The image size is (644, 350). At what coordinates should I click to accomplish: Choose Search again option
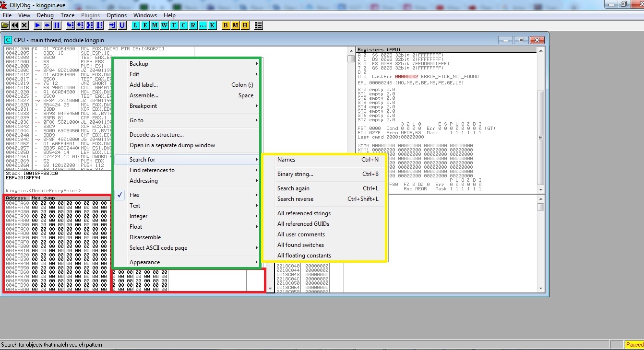[x=324, y=188]
